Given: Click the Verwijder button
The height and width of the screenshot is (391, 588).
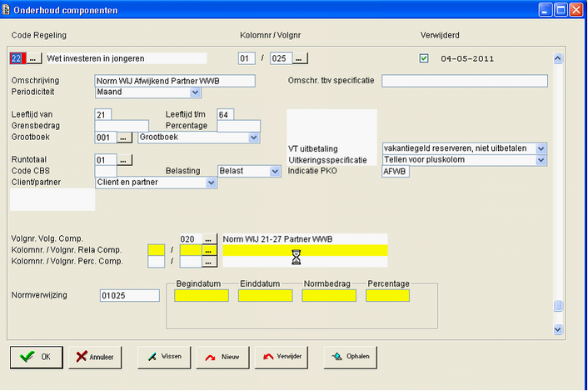Looking at the screenshot, I should [x=282, y=357].
